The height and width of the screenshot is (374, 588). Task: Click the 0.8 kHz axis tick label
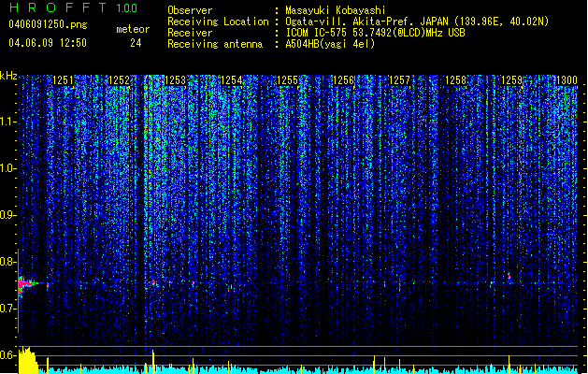tap(7, 262)
